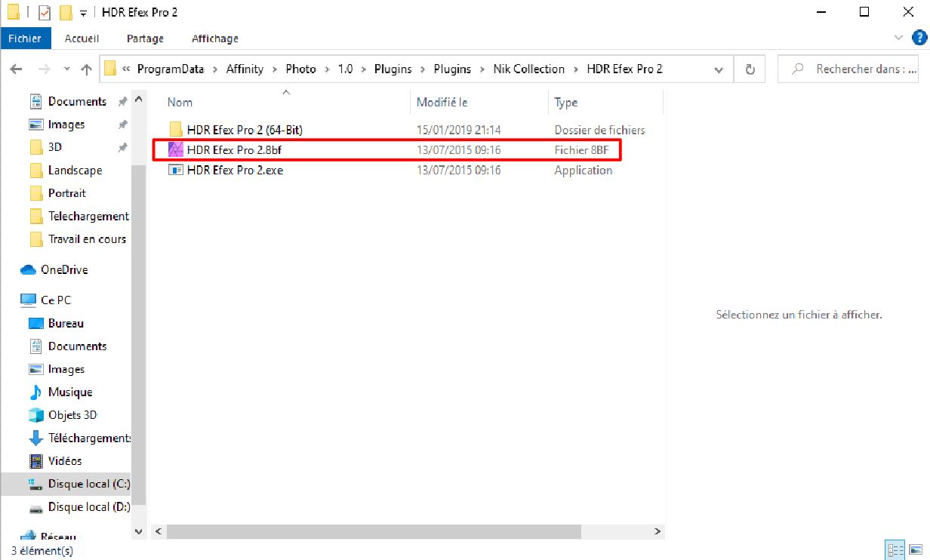Open the Customize Quick Access Toolbar dropdown

point(83,13)
